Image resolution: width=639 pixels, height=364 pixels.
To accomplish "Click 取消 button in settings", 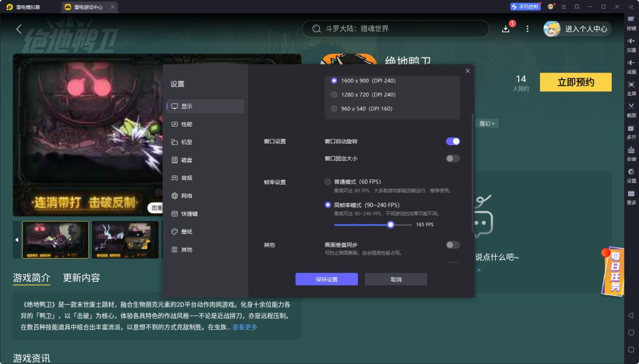I will point(396,279).
